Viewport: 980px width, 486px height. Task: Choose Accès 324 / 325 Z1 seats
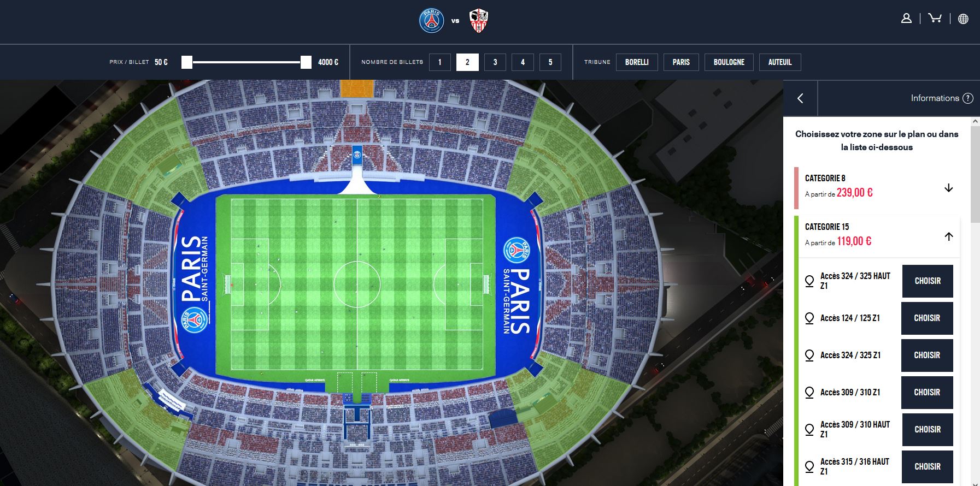927,355
